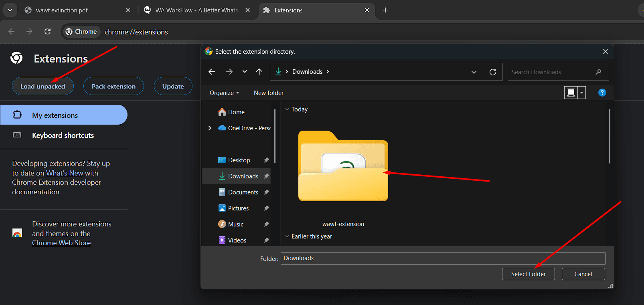Close the wawf extinction.pdf tab

pyautogui.click(x=128, y=10)
